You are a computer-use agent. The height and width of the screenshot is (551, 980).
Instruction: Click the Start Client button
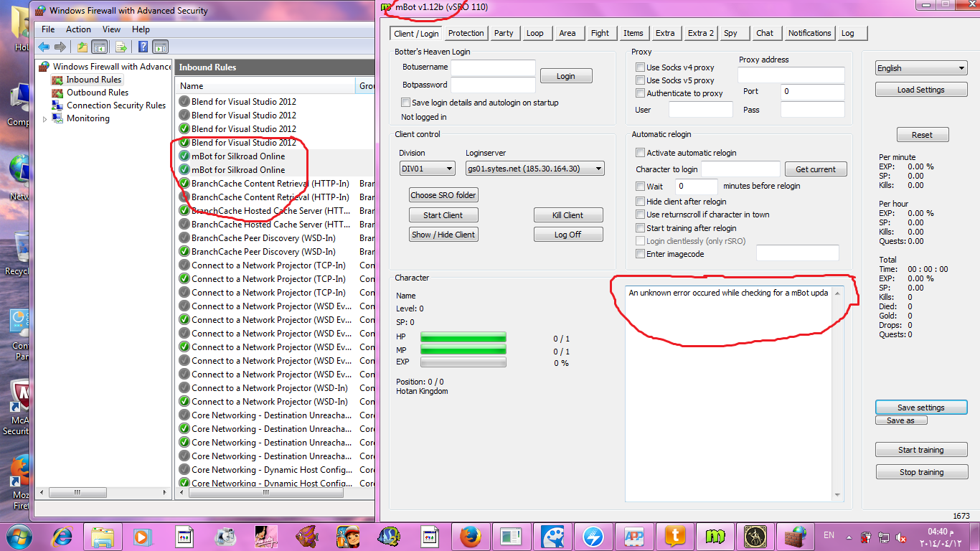[x=443, y=215]
